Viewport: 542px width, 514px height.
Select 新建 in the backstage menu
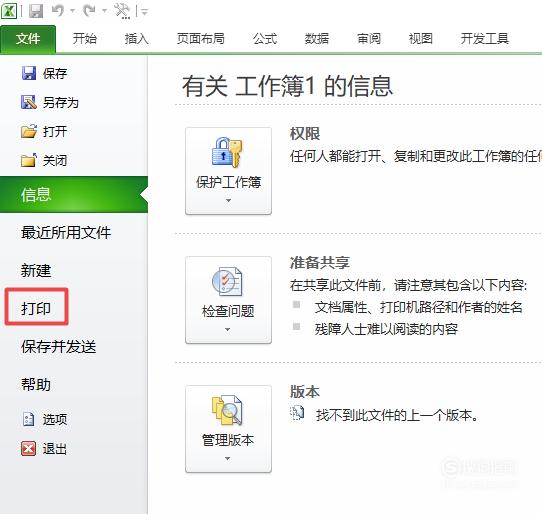pos(36,270)
